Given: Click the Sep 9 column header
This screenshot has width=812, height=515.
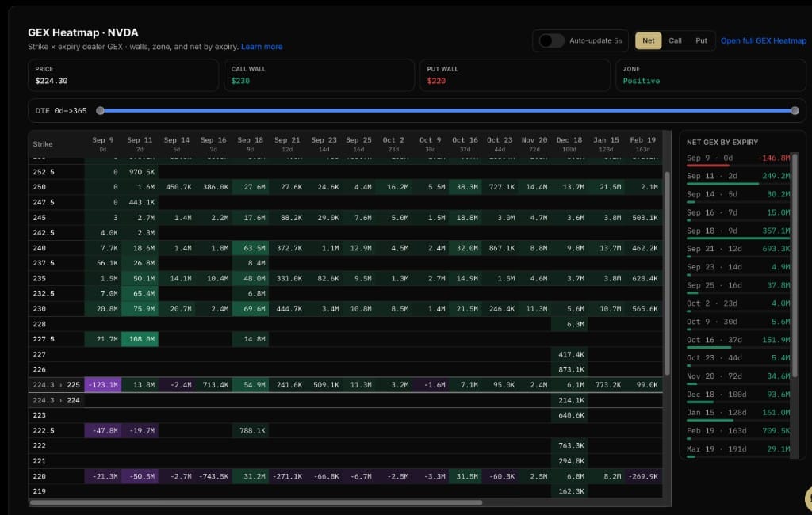Looking at the screenshot, I should coord(102,144).
